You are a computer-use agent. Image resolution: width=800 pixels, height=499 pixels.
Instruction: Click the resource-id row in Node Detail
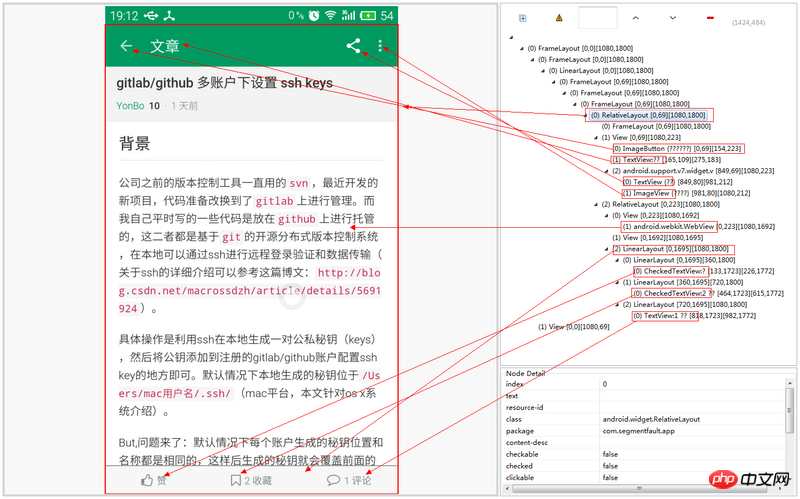coord(644,408)
